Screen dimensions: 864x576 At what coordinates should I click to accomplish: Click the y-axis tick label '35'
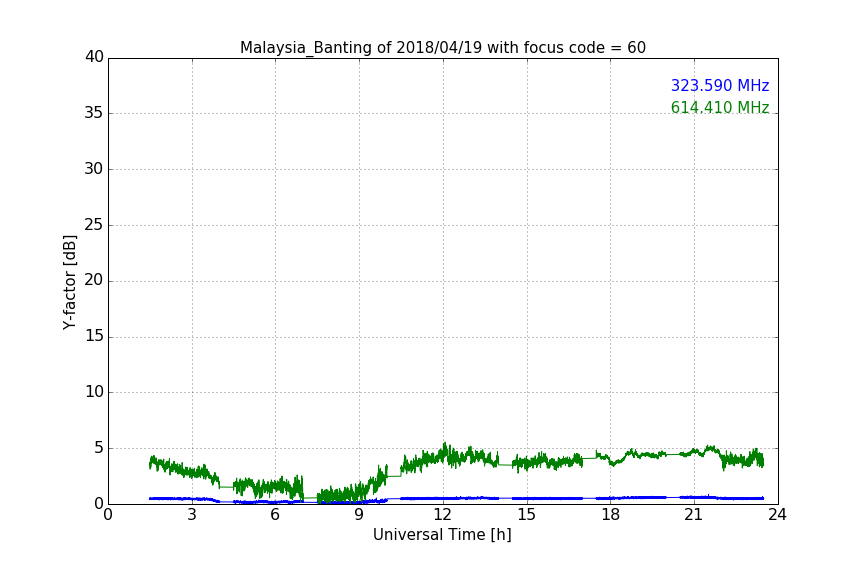click(94, 113)
